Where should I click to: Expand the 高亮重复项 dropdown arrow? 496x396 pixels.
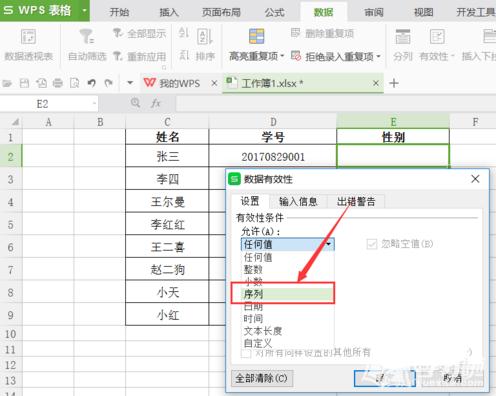click(282, 56)
